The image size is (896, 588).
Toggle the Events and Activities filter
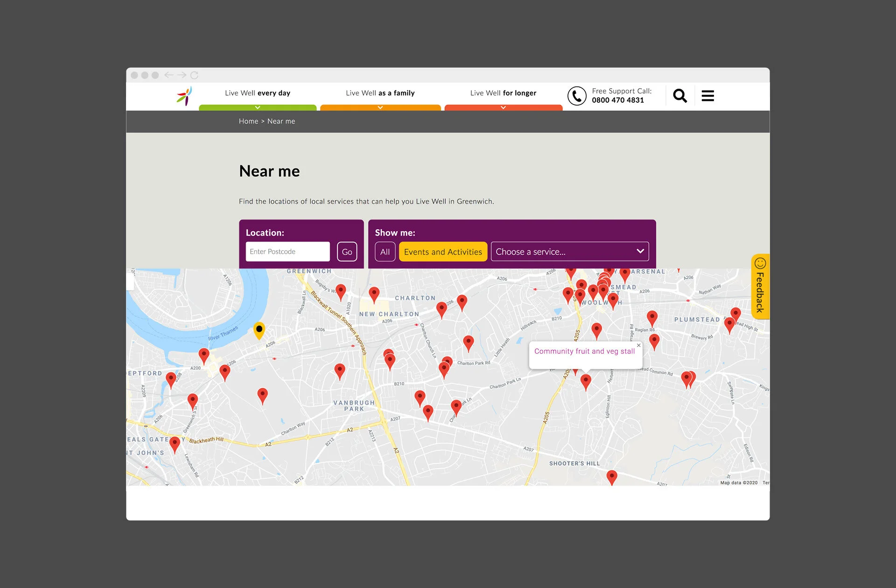(443, 252)
